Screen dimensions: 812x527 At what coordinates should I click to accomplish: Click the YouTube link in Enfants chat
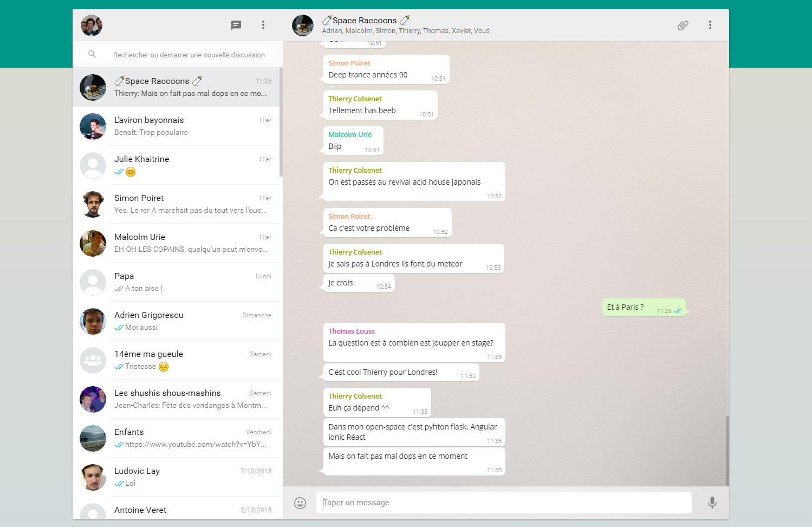pos(195,445)
